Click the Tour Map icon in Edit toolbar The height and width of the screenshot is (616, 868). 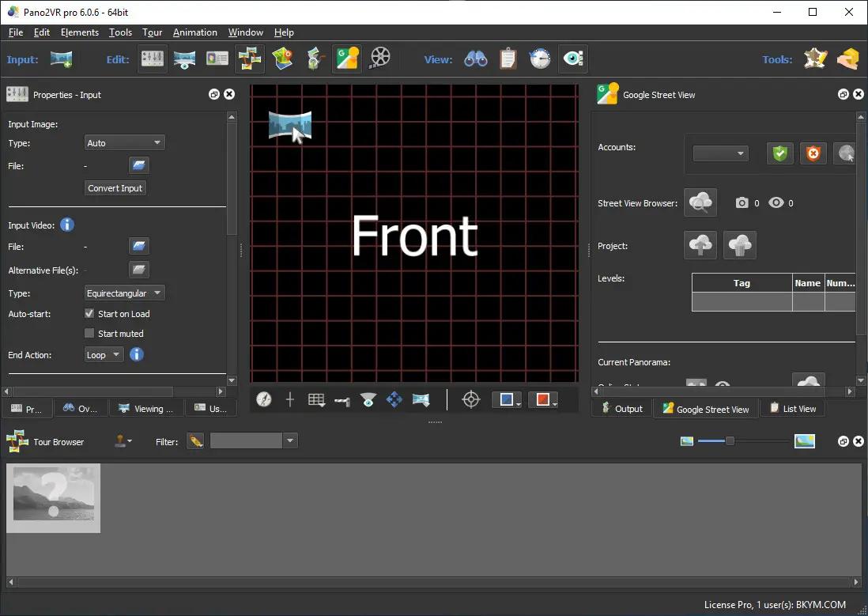(x=282, y=59)
